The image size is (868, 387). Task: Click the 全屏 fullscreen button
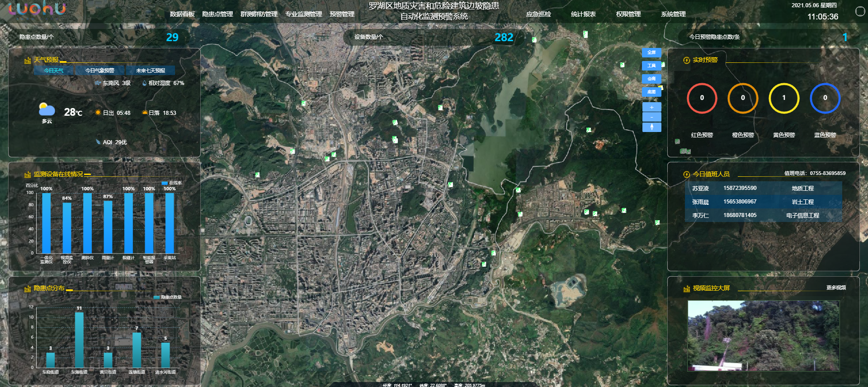(651, 52)
